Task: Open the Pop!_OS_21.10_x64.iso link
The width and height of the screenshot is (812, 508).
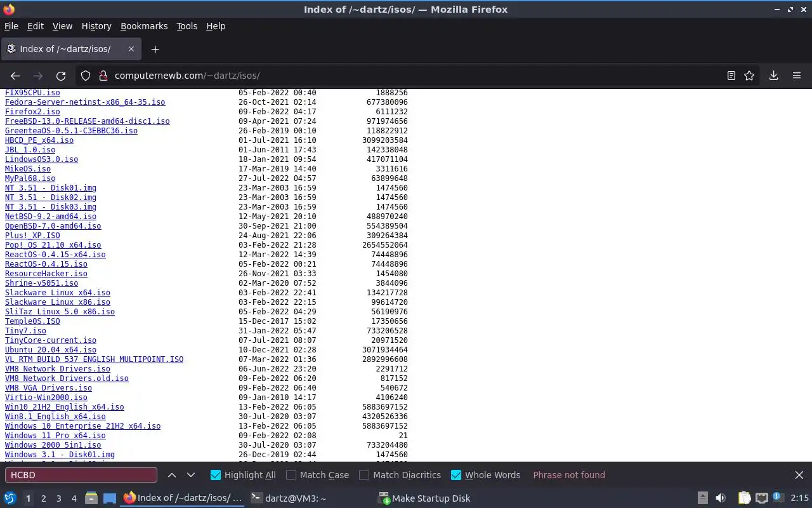Action: coord(53,245)
